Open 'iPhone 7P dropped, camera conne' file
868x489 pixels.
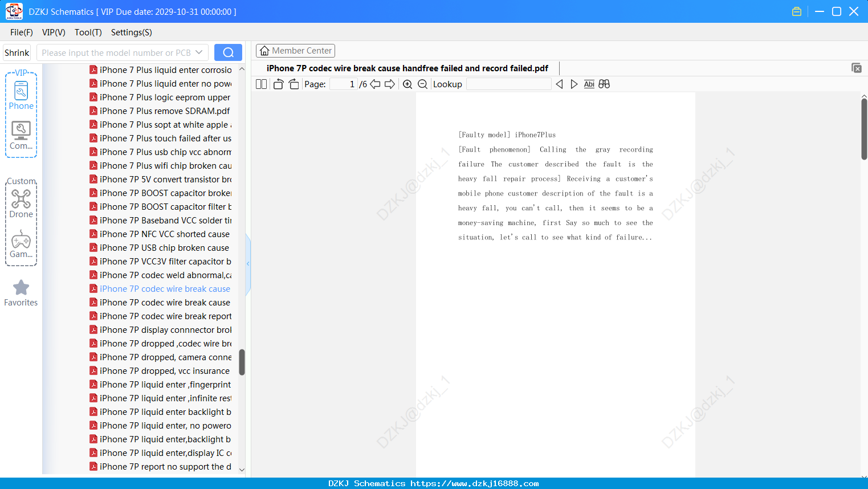[166, 357]
